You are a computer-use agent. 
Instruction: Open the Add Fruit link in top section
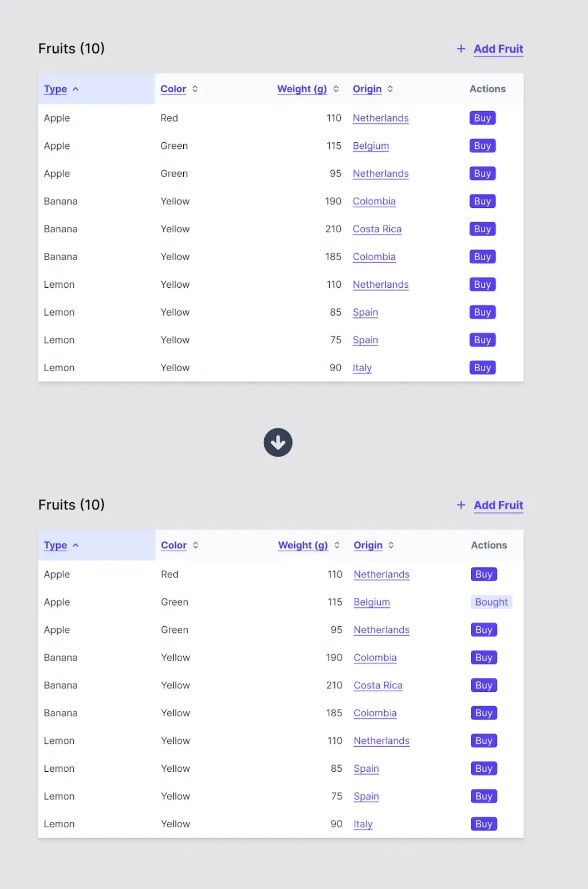pos(499,49)
